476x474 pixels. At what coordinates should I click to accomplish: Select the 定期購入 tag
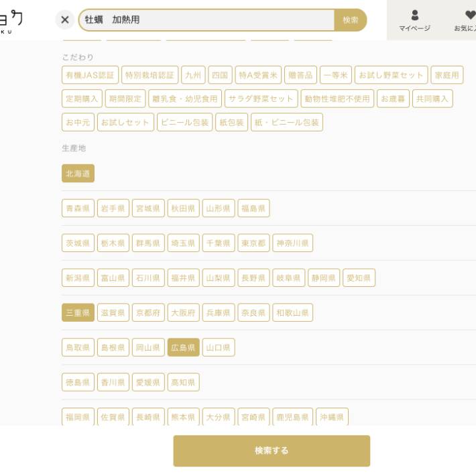point(82,99)
